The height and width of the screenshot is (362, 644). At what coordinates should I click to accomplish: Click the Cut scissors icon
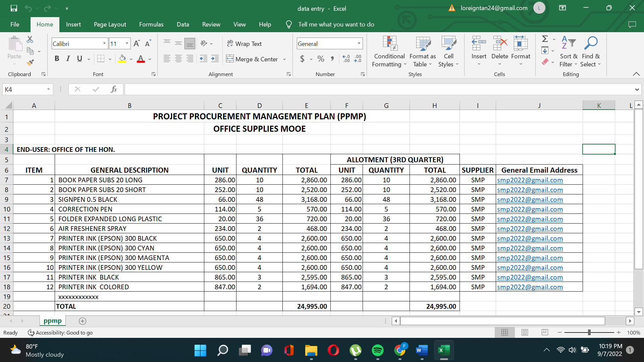coord(30,40)
